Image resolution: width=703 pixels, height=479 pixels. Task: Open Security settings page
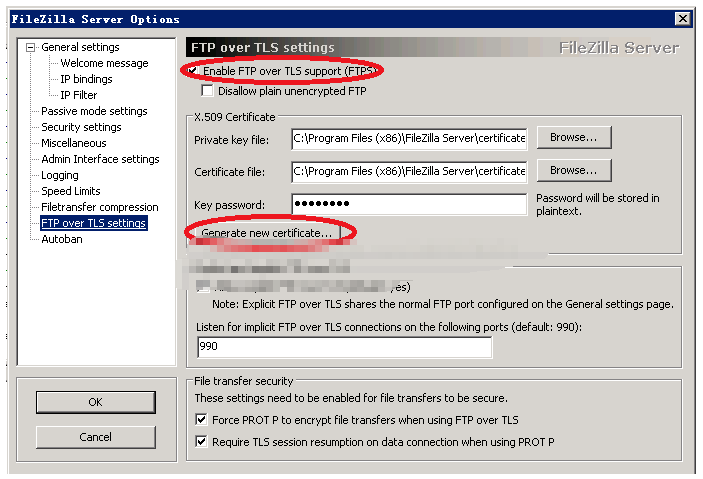coord(81,127)
